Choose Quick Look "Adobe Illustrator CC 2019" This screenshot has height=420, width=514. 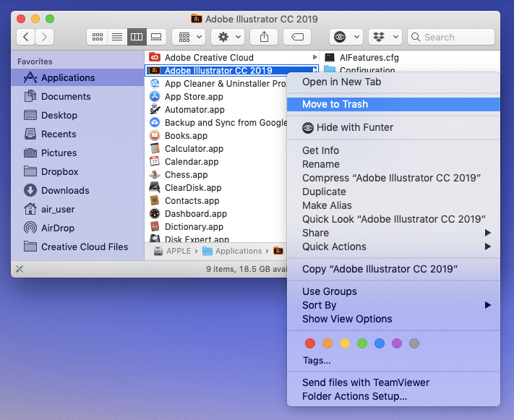(393, 219)
